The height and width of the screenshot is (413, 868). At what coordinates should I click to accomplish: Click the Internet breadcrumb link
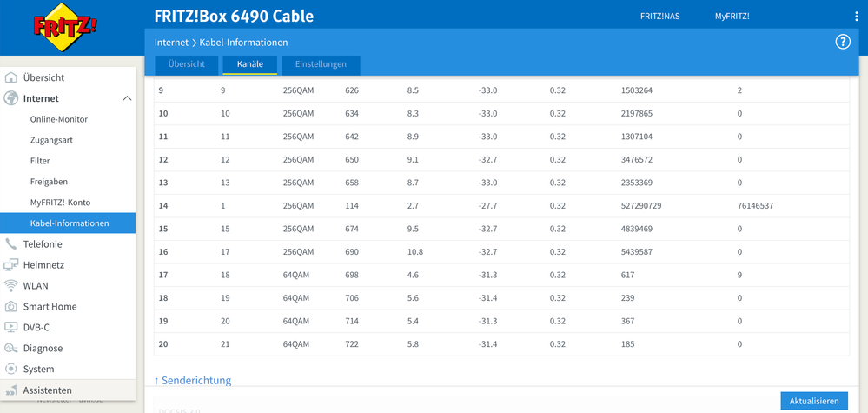coord(172,42)
